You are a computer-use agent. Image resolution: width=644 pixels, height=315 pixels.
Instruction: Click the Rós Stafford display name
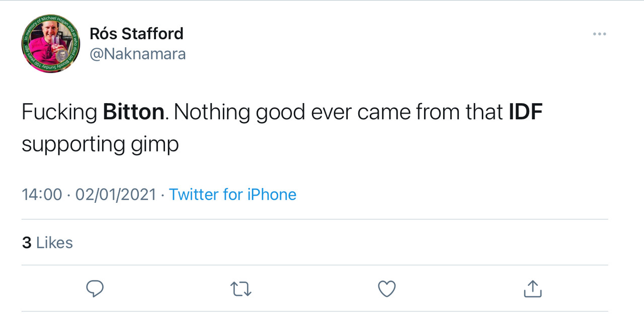click(136, 34)
